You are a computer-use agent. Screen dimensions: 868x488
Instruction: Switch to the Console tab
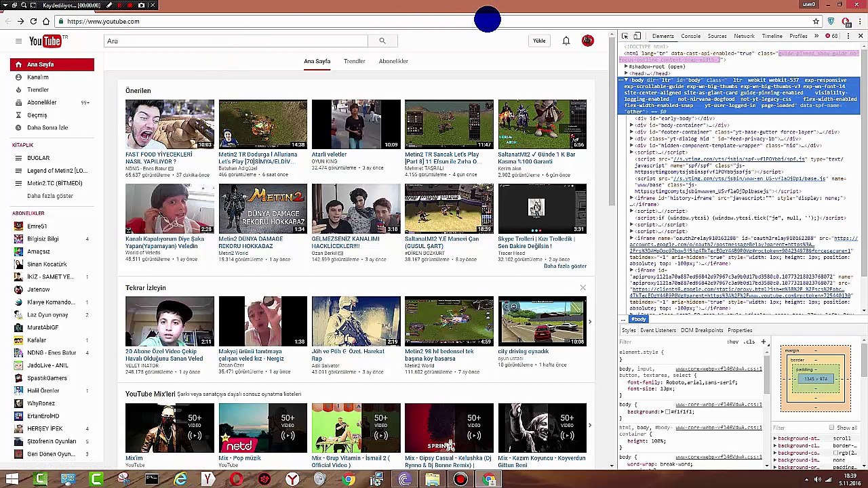point(690,36)
